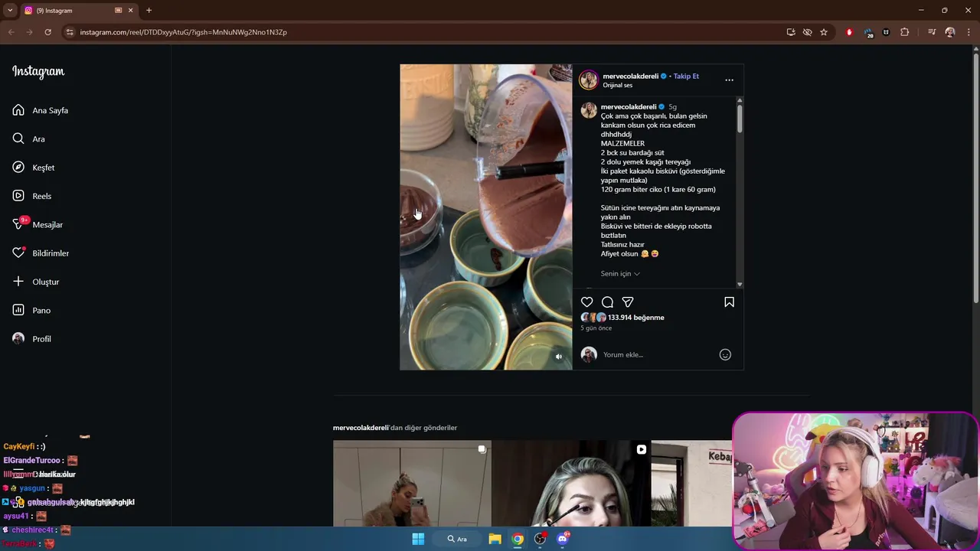Open File Explorer from taskbar

click(x=495, y=539)
